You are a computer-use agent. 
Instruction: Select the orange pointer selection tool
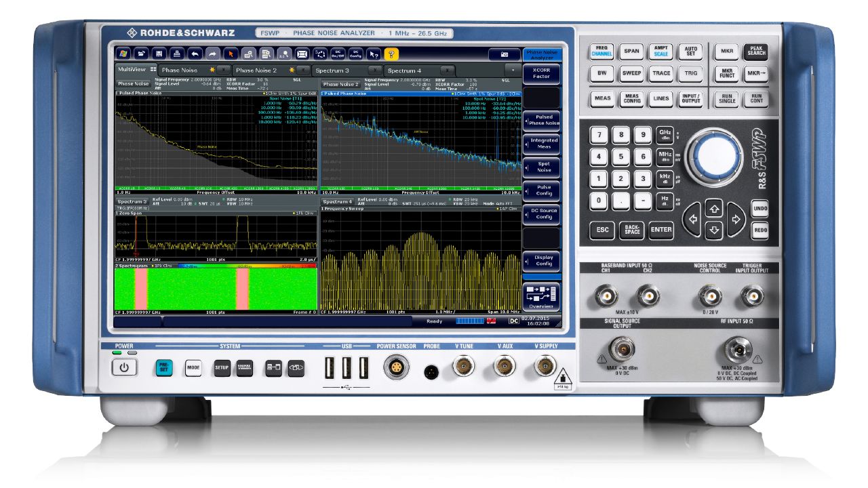(x=231, y=54)
